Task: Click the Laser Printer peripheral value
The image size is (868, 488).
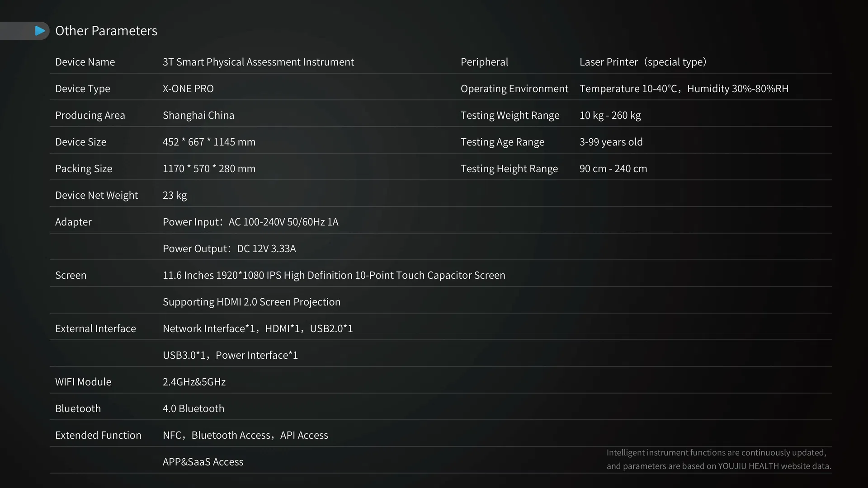Action: point(643,62)
